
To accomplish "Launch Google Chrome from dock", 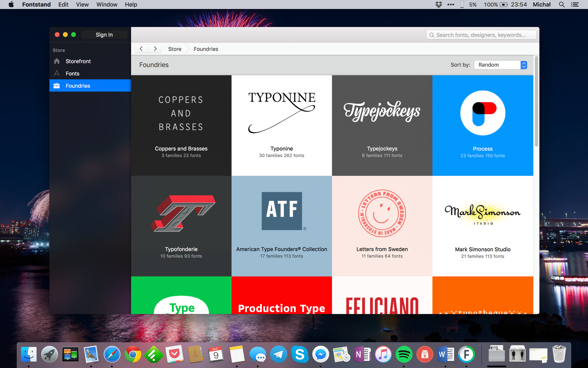I will coord(133,354).
